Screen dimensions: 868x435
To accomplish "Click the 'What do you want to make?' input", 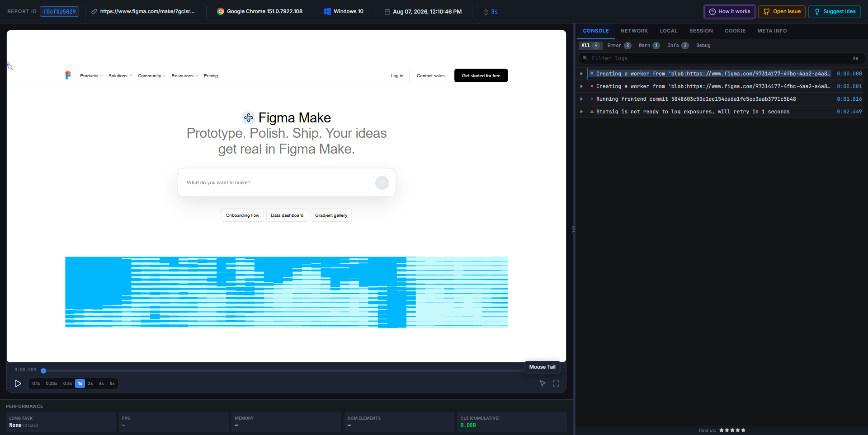I will 278,182.
